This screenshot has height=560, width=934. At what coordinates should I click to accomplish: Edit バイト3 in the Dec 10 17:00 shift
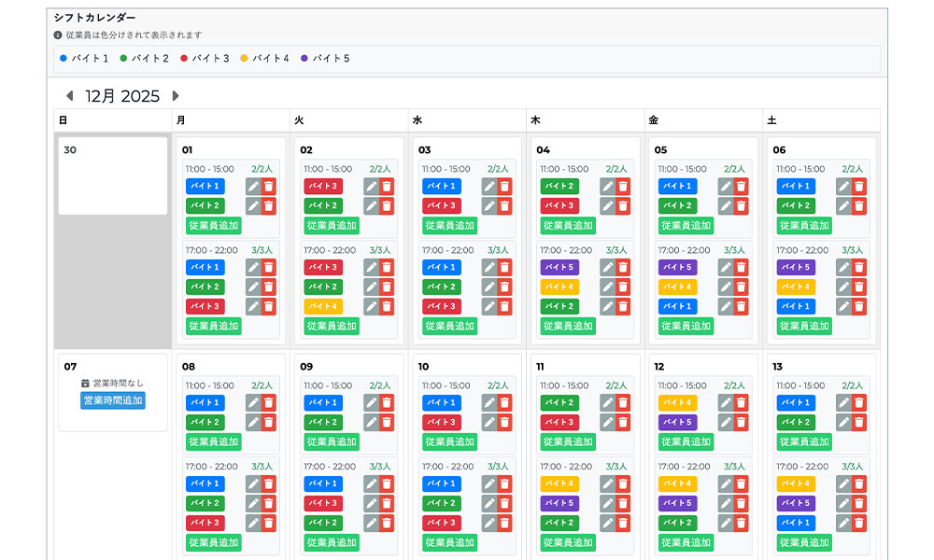tap(489, 524)
